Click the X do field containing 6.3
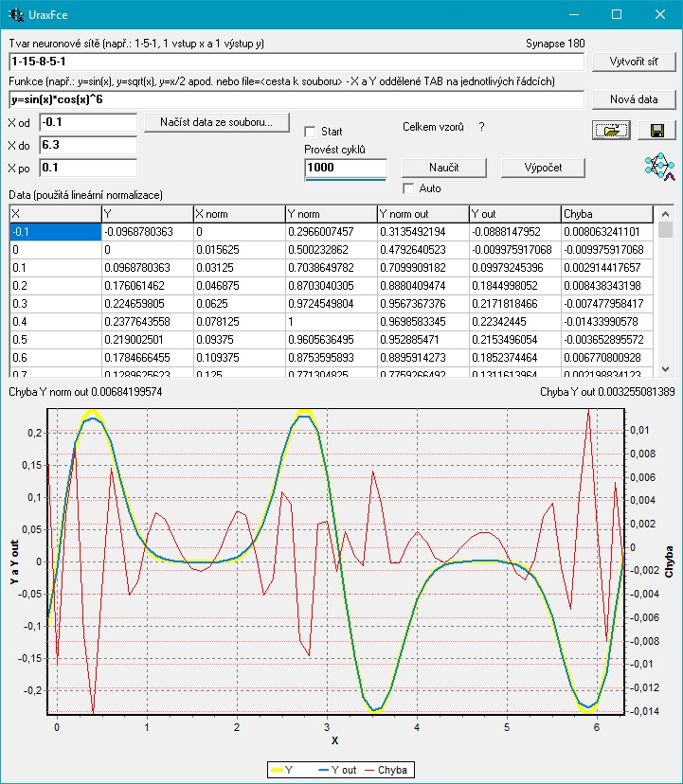The height and width of the screenshot is (784, 683). 88,145
